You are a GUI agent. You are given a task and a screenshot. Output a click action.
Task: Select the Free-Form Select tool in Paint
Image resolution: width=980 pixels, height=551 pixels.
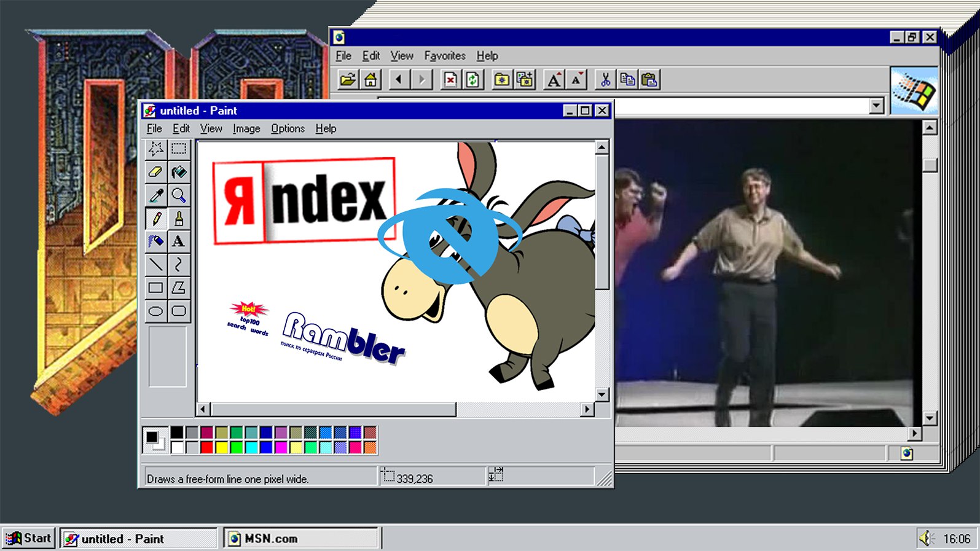point(156,149)
